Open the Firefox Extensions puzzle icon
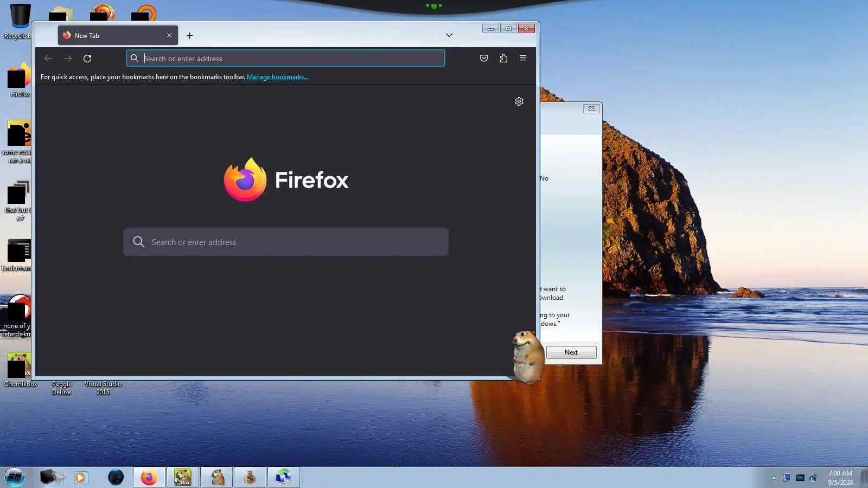This screenshot has width=868, height=488. click(503, 59)
